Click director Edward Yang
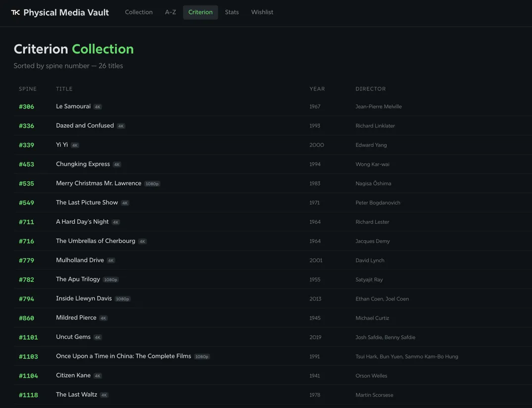The width and height of the screenshot is (532, 408). [x=371, y=145]
